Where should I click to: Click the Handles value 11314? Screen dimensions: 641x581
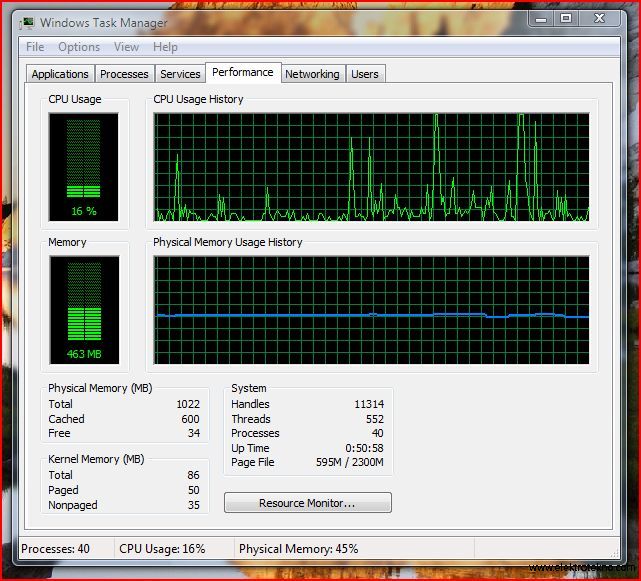[x=369, y=404]
